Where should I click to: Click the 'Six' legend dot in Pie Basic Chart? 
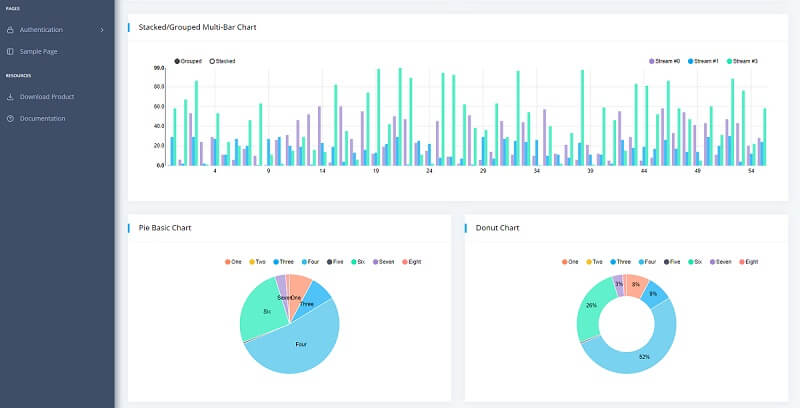point(354,261)
